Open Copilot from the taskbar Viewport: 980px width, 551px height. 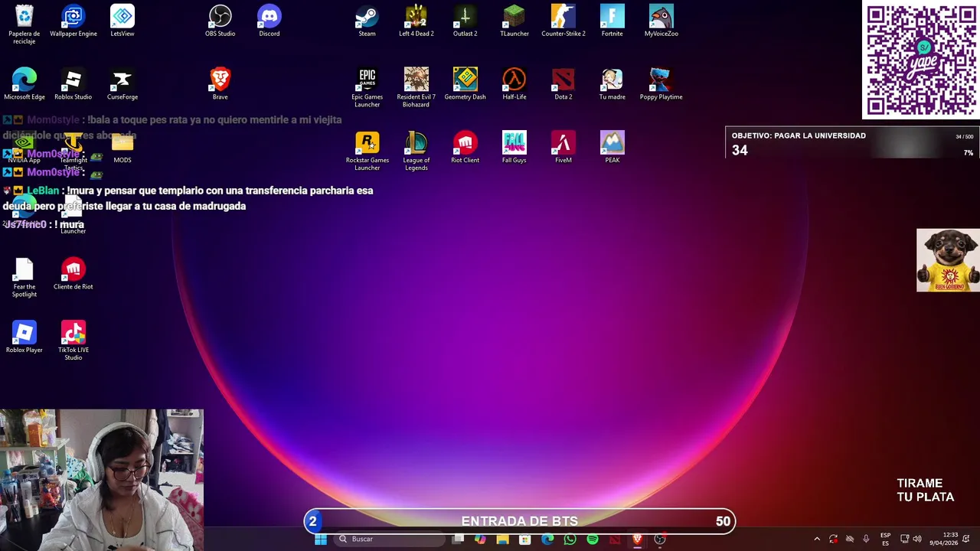point(480,540)
